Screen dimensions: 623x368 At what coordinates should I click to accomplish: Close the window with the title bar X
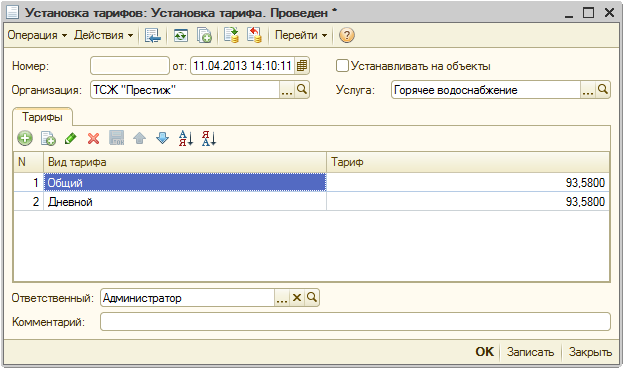coord(609,13)
